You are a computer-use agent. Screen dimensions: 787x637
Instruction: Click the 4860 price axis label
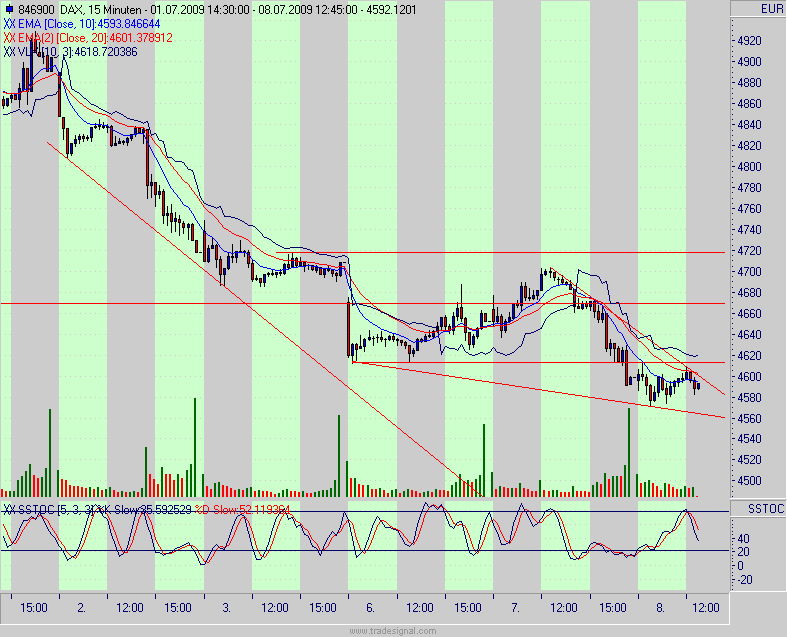pyautogui.click(x=749, y=104)
